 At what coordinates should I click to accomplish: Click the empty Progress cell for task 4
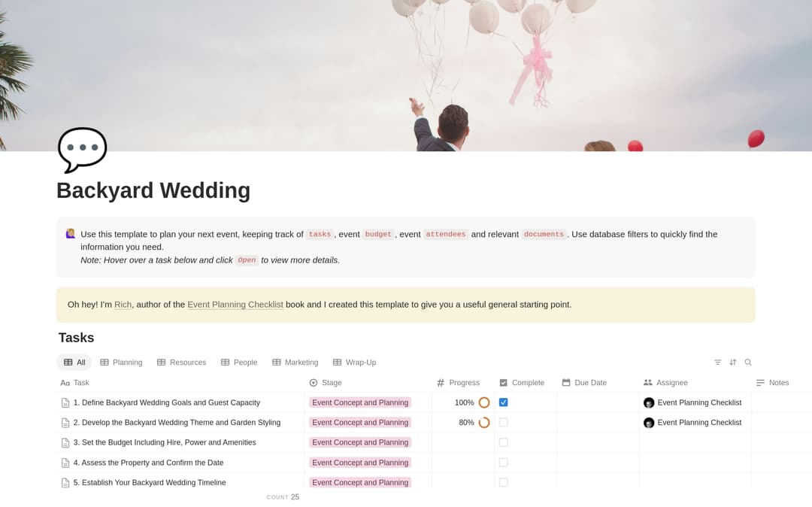pyautogui.click(x=463, y=463)
